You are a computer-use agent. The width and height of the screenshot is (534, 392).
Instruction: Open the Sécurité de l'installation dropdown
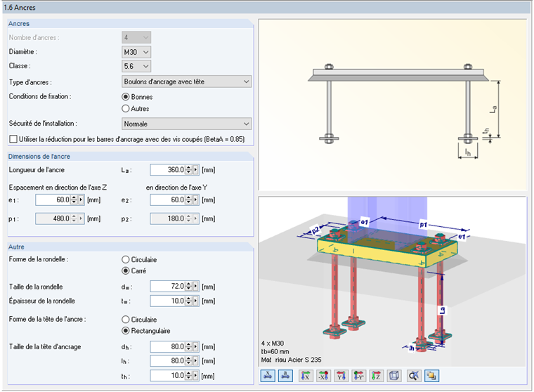186,124
